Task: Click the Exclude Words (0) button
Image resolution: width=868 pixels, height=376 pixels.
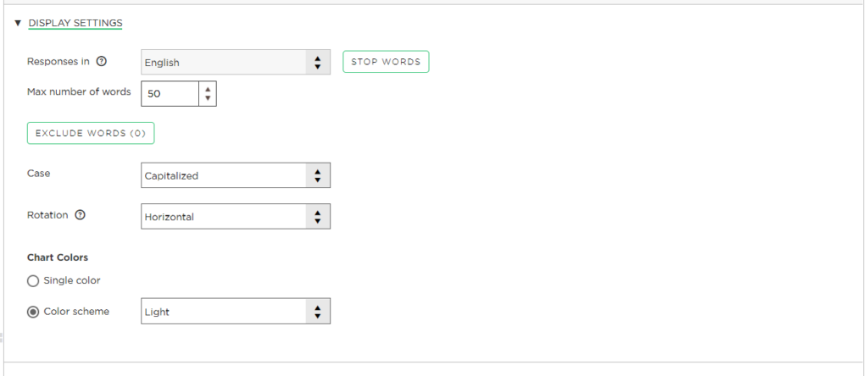Action: [x=91, y=133]
